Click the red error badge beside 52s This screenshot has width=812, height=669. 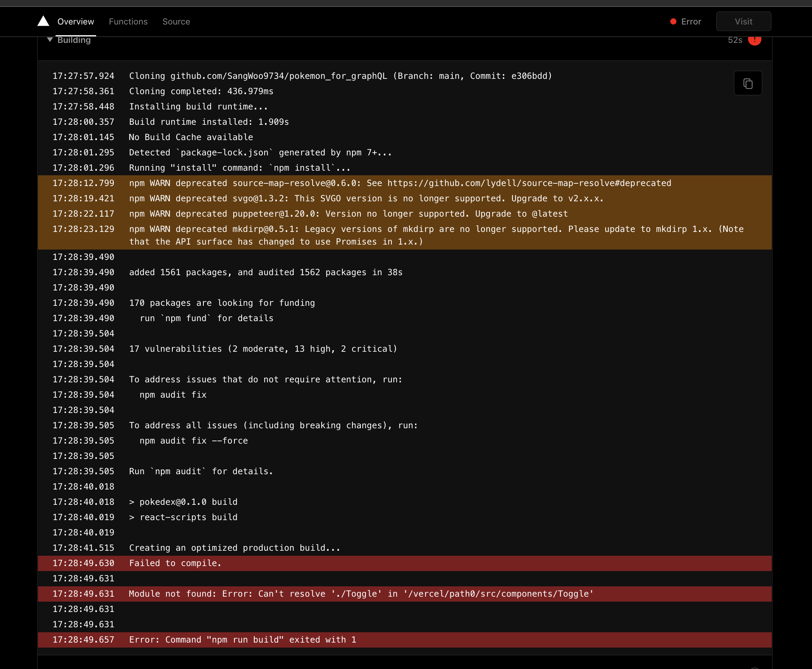pyautogui.click(x=754, y=40)
